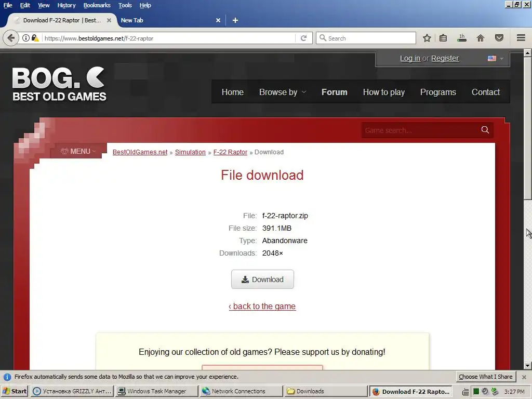This screenshot has height=399, width=532.
Task: Go to Firefox home page icon
Action: coord(481,38)
